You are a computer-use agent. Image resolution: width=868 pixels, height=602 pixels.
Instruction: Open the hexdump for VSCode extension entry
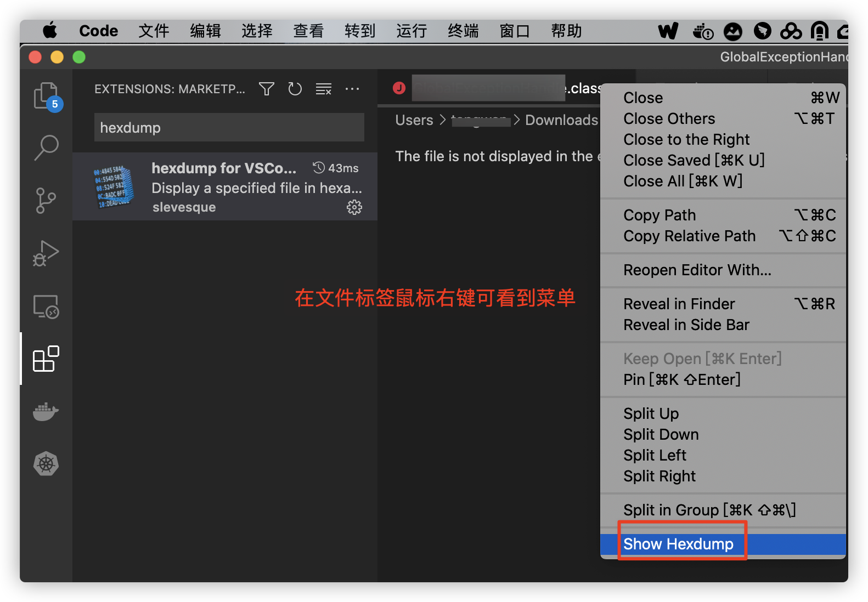tap(225, 186)
